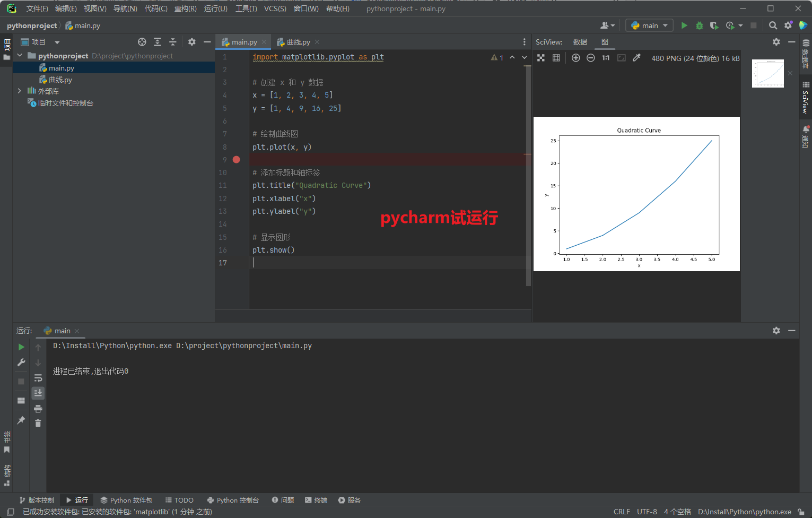Click the UTF-8 encoding indicator

click(x=647, y=512)
